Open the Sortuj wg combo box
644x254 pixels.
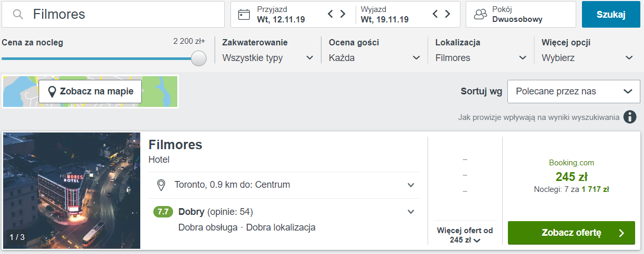(x=574, y=92)
